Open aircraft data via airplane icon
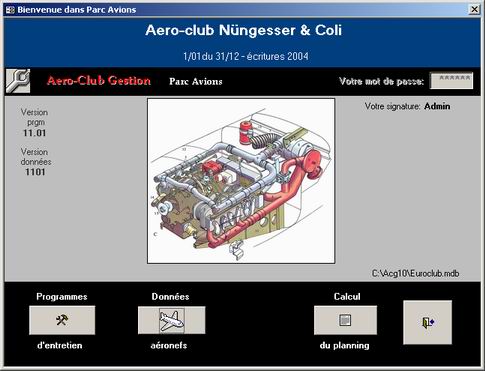This screenshot has width=485, height=371. (x=172, y=320)
